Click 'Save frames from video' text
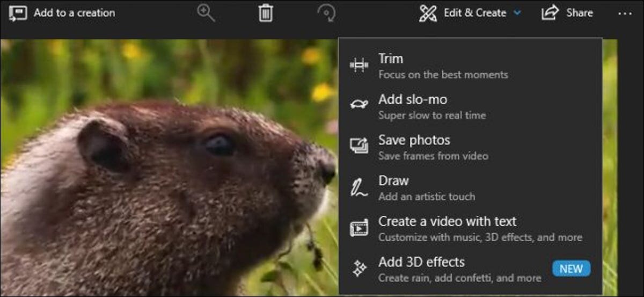This screenshot has width=644, height=297. click(433, 156)
